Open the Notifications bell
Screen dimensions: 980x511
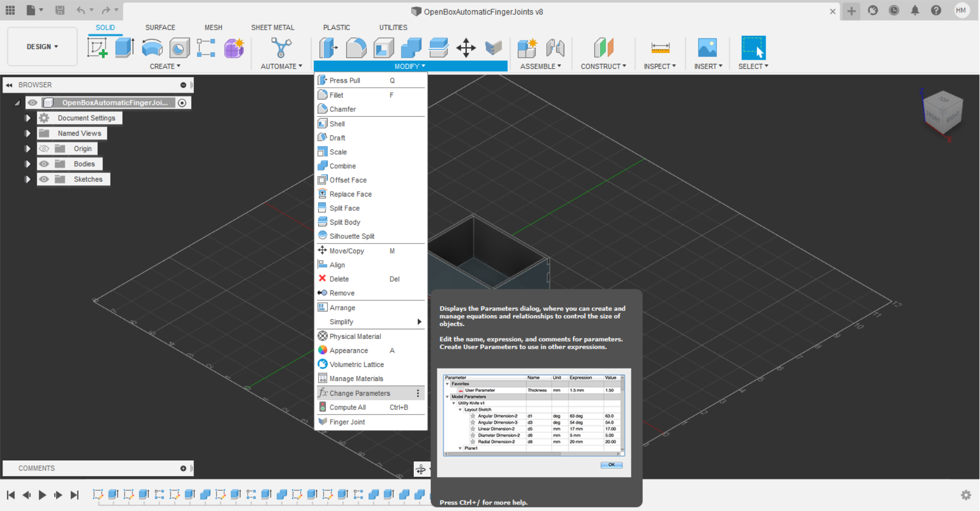click(x=915, y=10)
